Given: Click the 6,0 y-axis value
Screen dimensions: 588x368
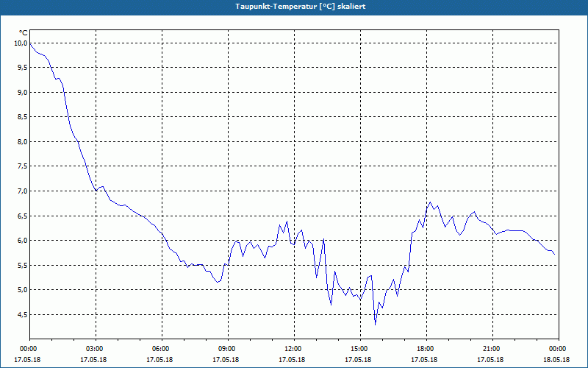Looking at the screenshot, I should [x=23, y=241].
